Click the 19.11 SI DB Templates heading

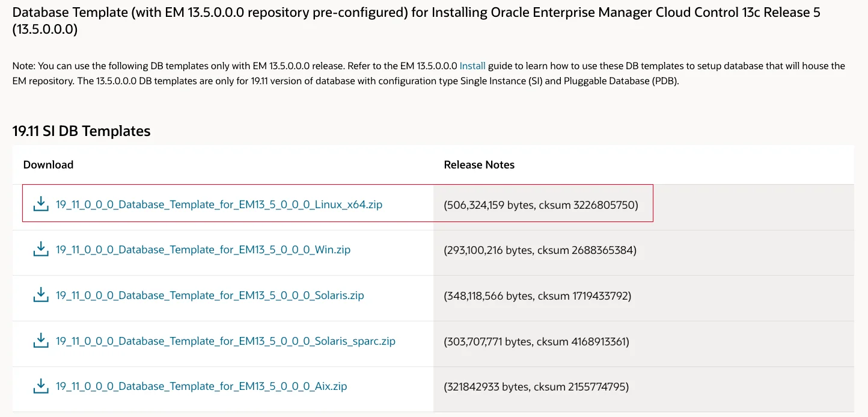pyautogui.click(x=81, y=131)
